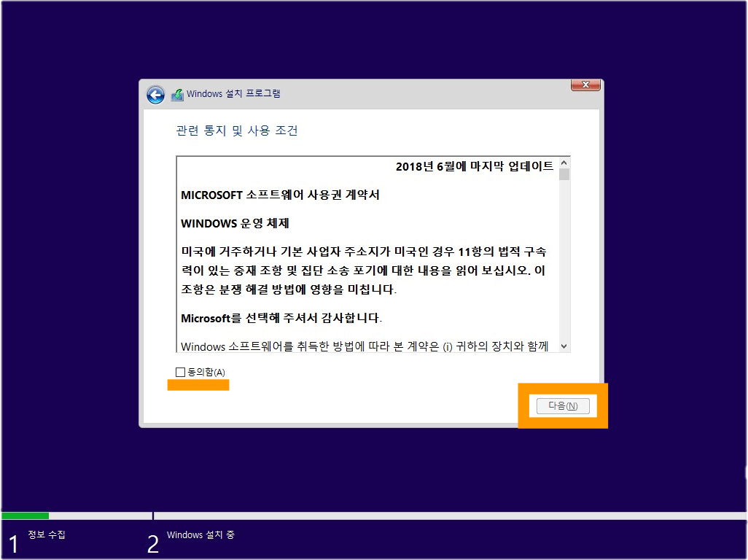Viewport: 748px width, 560px height.
Task: Click the '관련 통지 및 사용 조건' heading
Action: tap(237, 131)
